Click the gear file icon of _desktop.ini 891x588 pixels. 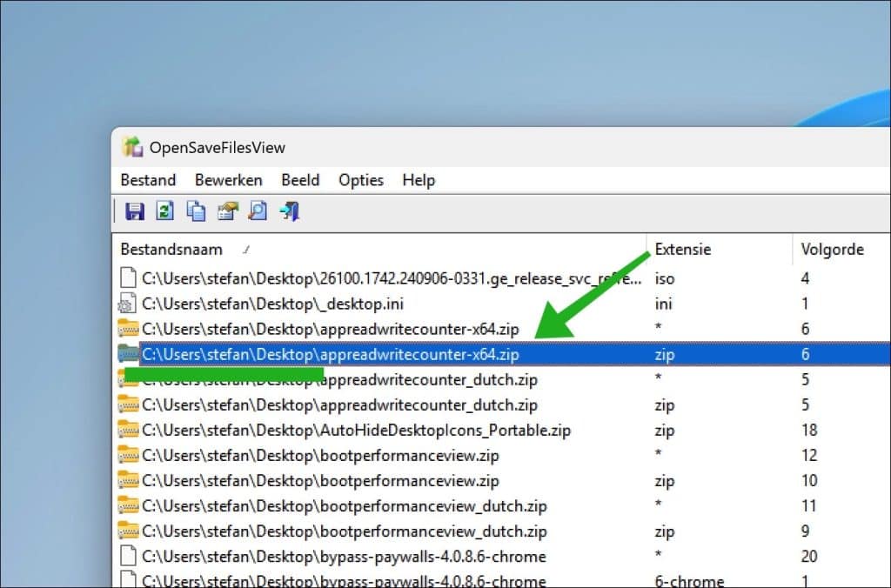(127, 304)
